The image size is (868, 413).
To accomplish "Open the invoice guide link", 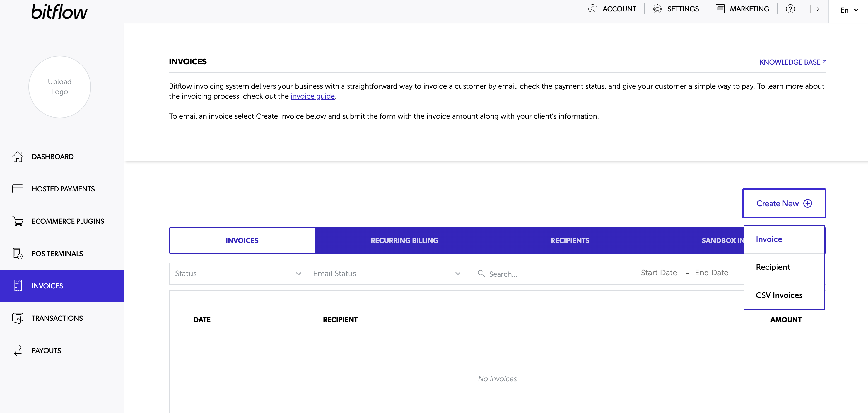I will tap(312, 96).
